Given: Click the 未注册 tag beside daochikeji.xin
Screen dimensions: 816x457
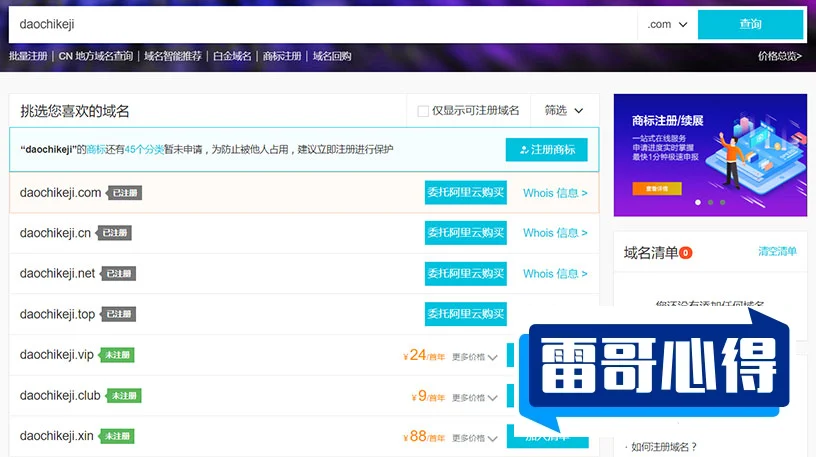Looking at the screenshot, I should pyautogui.click(x=116, y=436).
